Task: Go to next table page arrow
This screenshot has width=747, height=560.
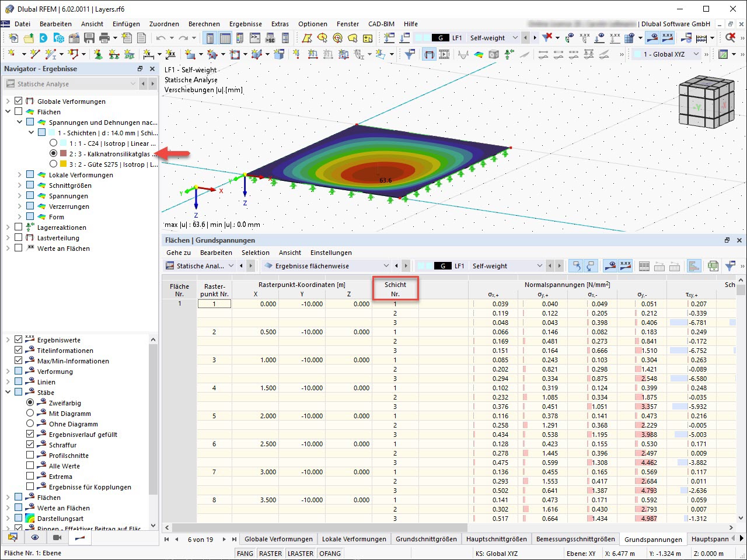Action: (x=224, y=540)
